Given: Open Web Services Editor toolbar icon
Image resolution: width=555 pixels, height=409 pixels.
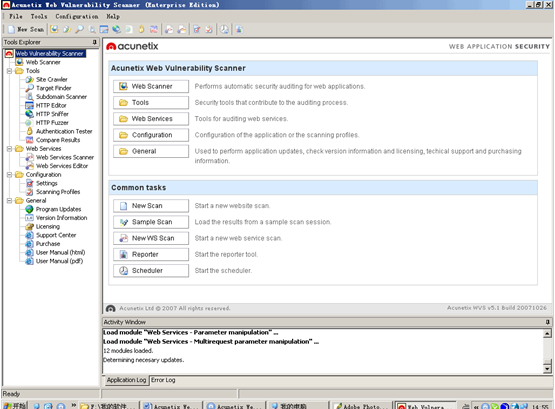Looking at the screenshot, I should pos(182,29).
